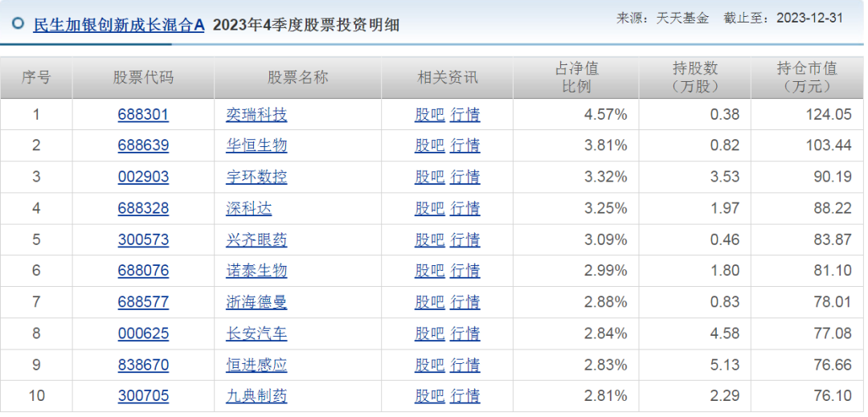Open 股吧 for 诺泰生物 row

point(429,271)
